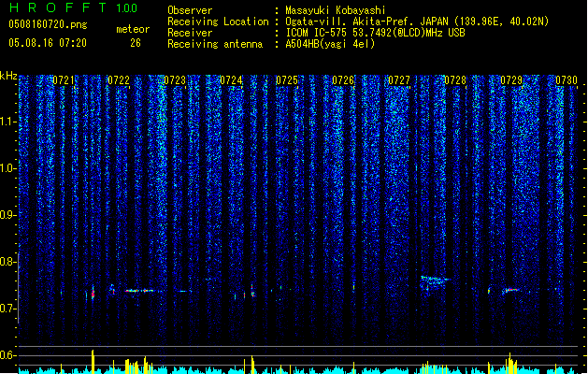Click the antenna text A504HB(yagi 4el)

[x=330, y=44]
